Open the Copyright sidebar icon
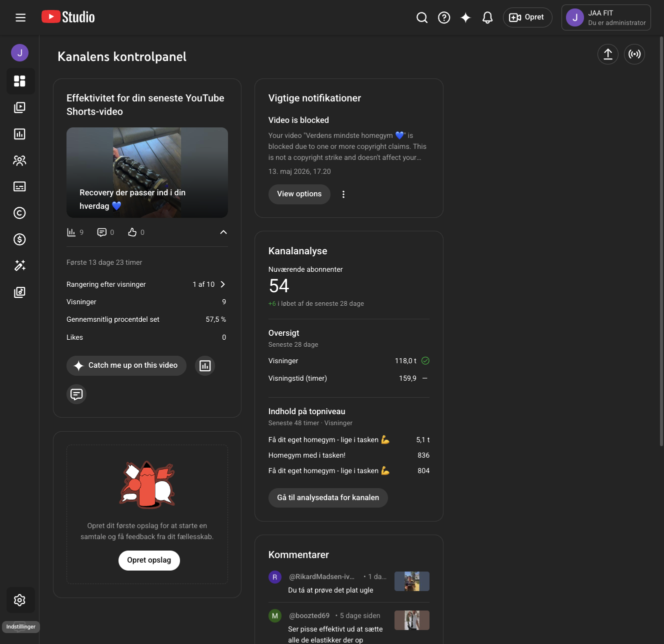This screenshot has width=664, height=644. 20,213
